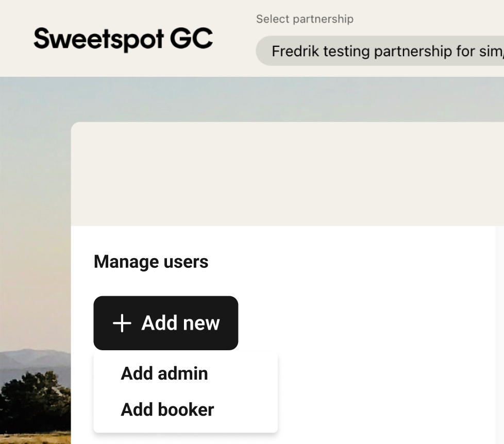This screenshot has width=504, height=444.
Task: Select the Fredrik testing partnership text
Action: 388,51
